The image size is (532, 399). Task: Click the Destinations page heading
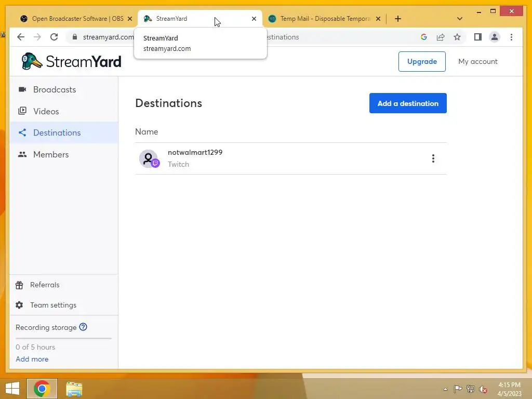[169, 103]
